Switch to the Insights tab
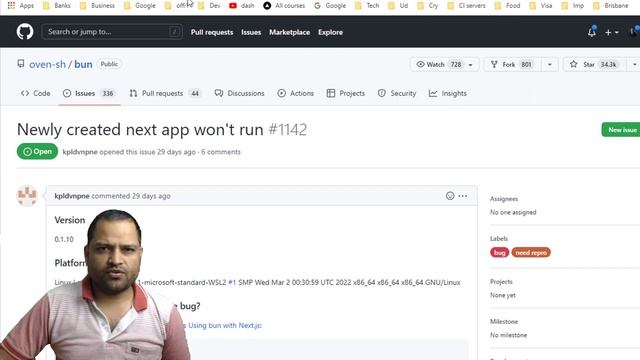Screen dimensions: 640x360 coord(448,93)
